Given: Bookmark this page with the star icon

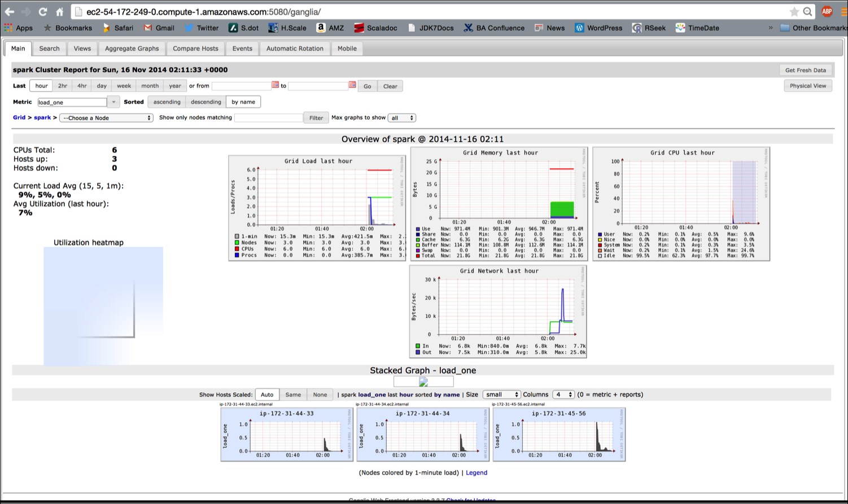Looking at the screenshot, I should coord(794,11).
